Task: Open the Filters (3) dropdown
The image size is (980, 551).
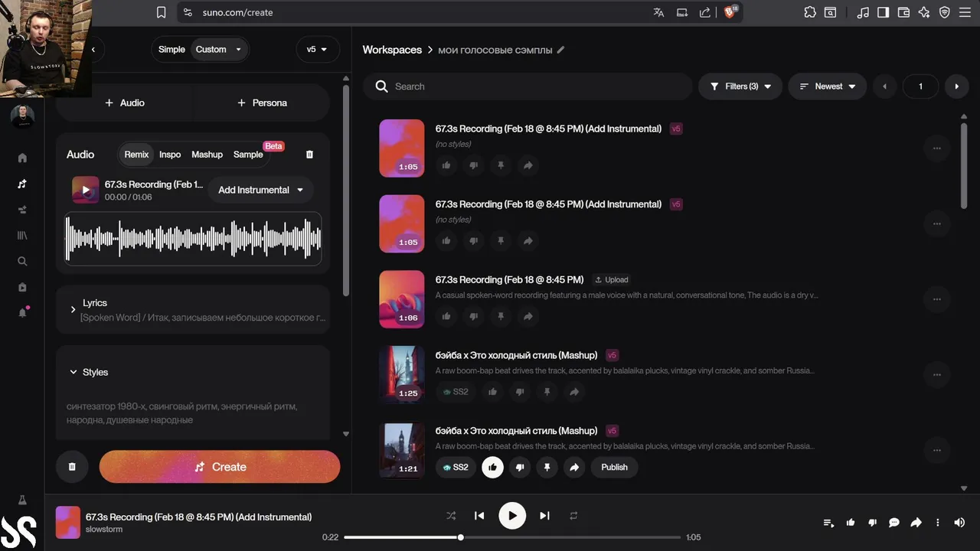Action: (740, 86)
